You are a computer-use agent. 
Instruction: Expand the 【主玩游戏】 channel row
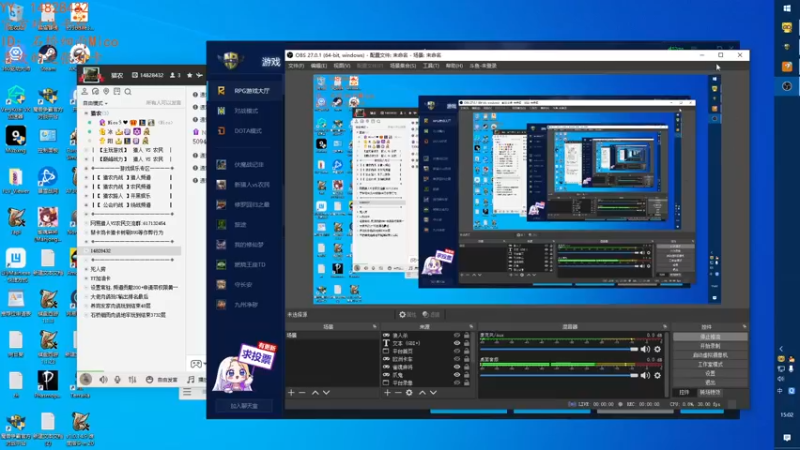86,150
